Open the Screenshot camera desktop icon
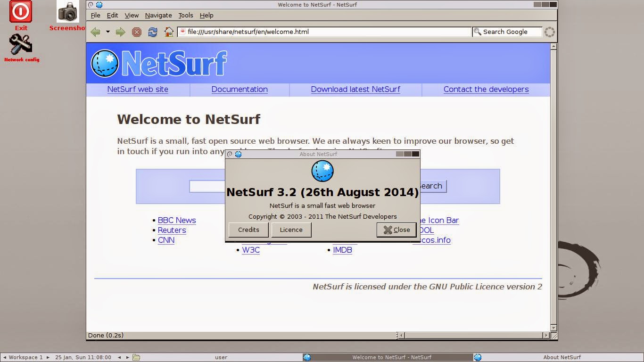This screenshot has width=644, height=362. click(68, 12)
